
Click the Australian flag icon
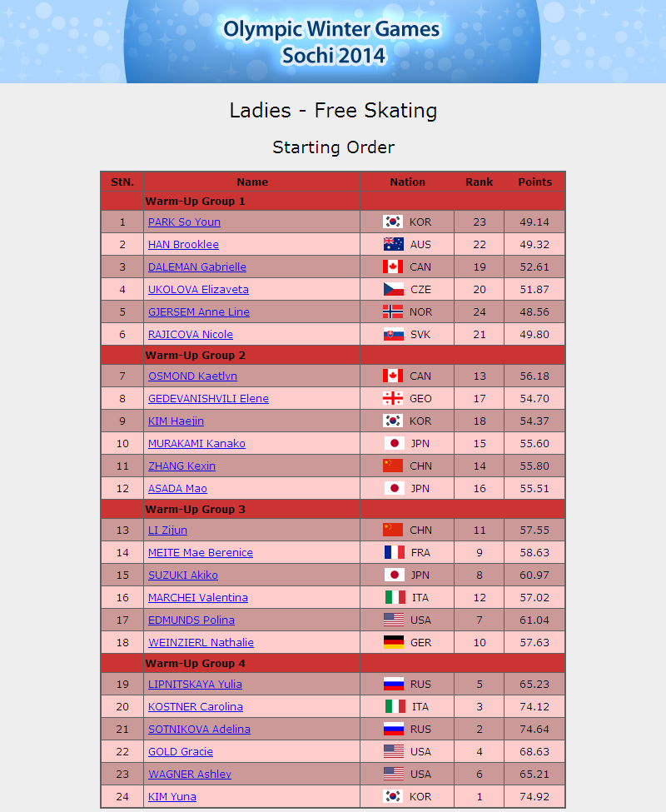[x=393, y=244]
